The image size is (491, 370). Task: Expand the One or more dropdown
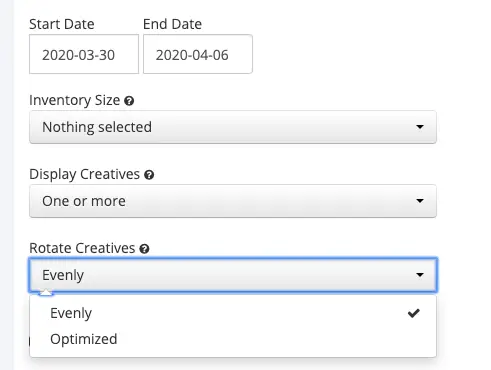233,201
